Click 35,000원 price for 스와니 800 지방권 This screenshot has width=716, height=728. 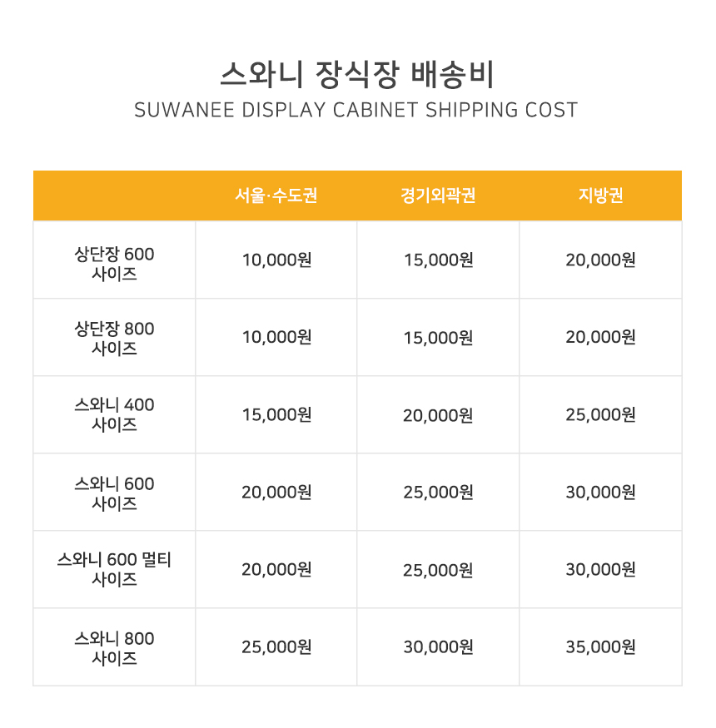pos(600,646)
